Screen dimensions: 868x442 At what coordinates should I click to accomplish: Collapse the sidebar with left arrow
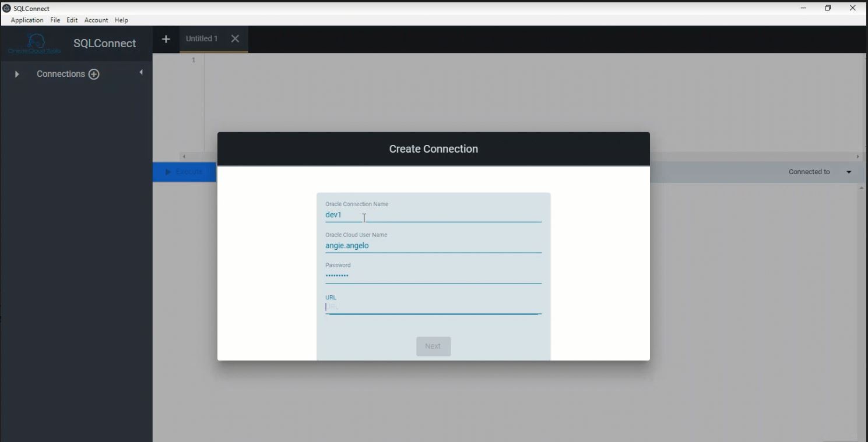[141, 72]
